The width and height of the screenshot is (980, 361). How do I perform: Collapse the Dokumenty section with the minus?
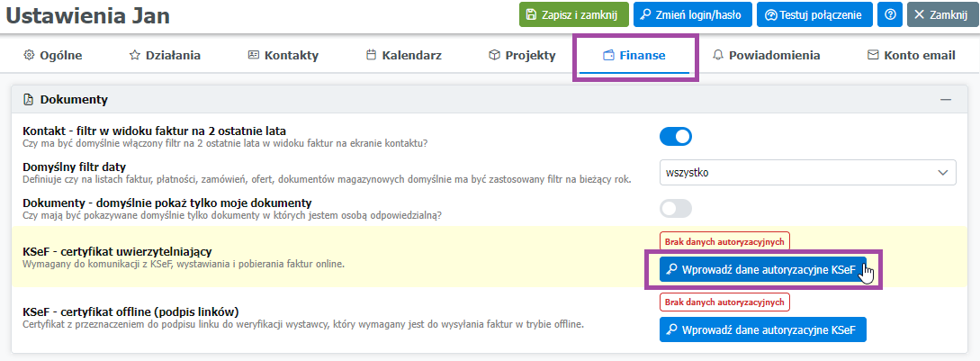(946, 100)
